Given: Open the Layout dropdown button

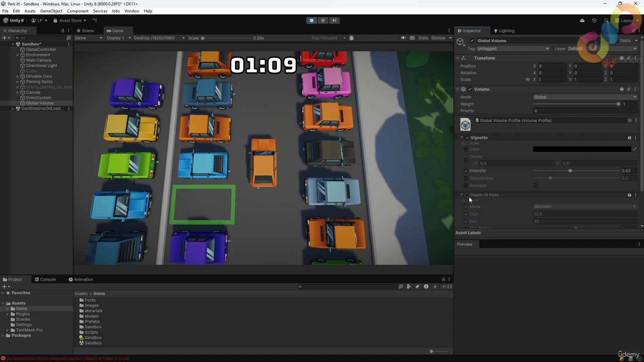Looking at the screenshot, I should [x=626, y=21].
